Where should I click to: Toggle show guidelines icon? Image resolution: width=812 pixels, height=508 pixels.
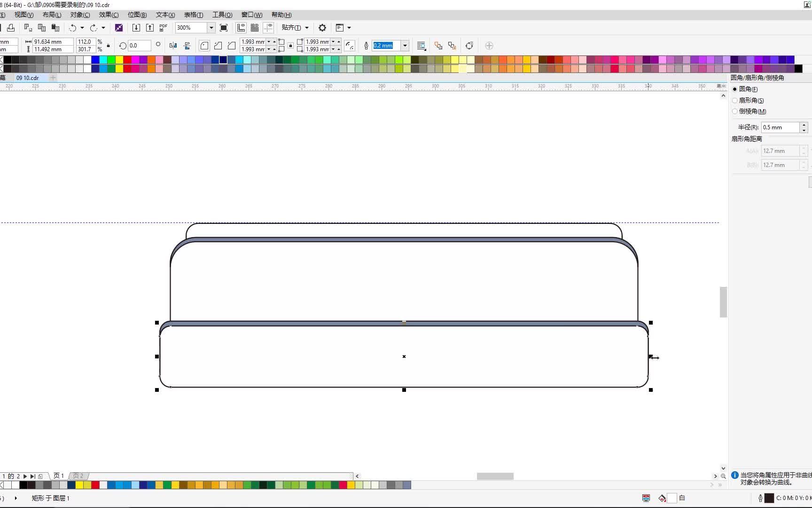[268, 28]
